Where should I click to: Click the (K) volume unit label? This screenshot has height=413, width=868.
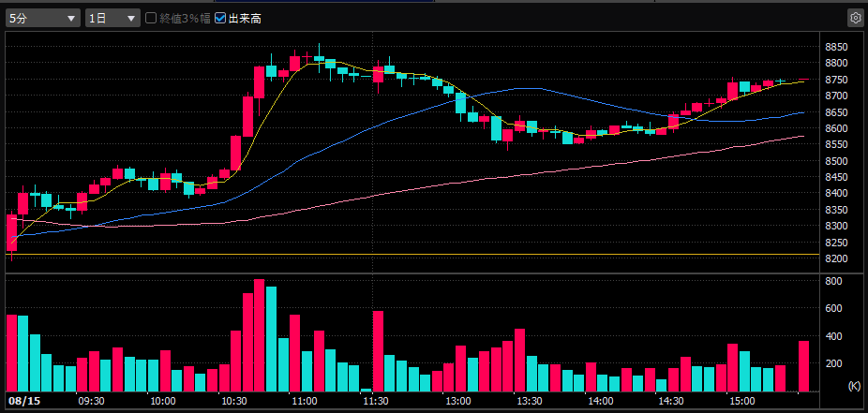[x=854, y=385]
